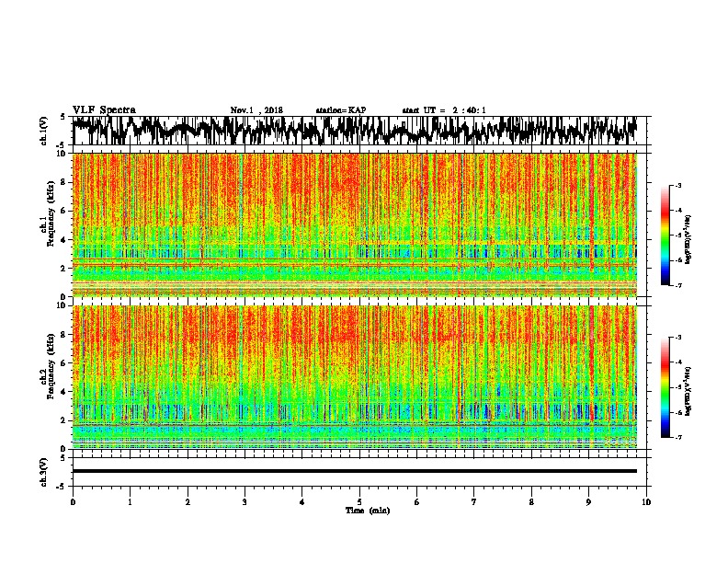Click the ch.2 'Frequency (kHz)' axis label
Viewport: 728px width, 563px height.
pos(51,366)
